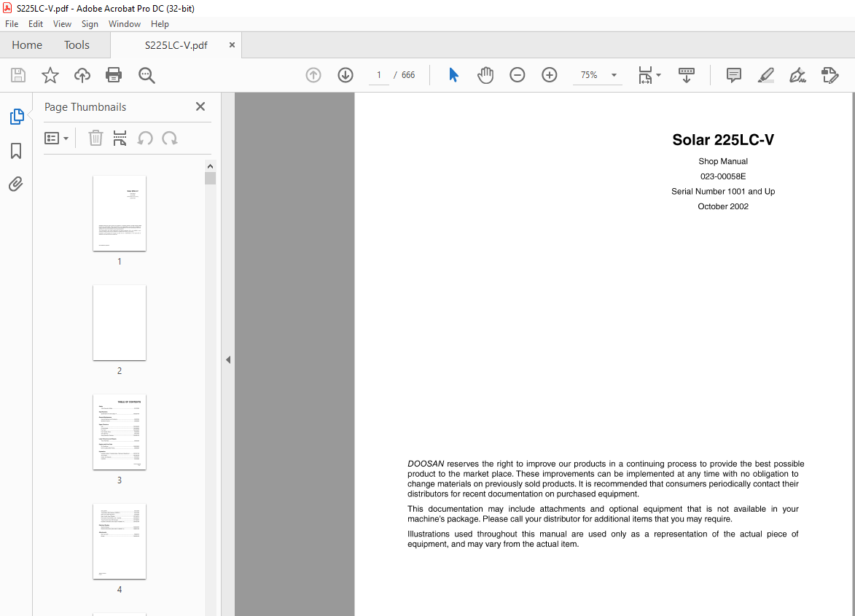Open the Window menu
The image size is (855, 616).
coord(125,24)
